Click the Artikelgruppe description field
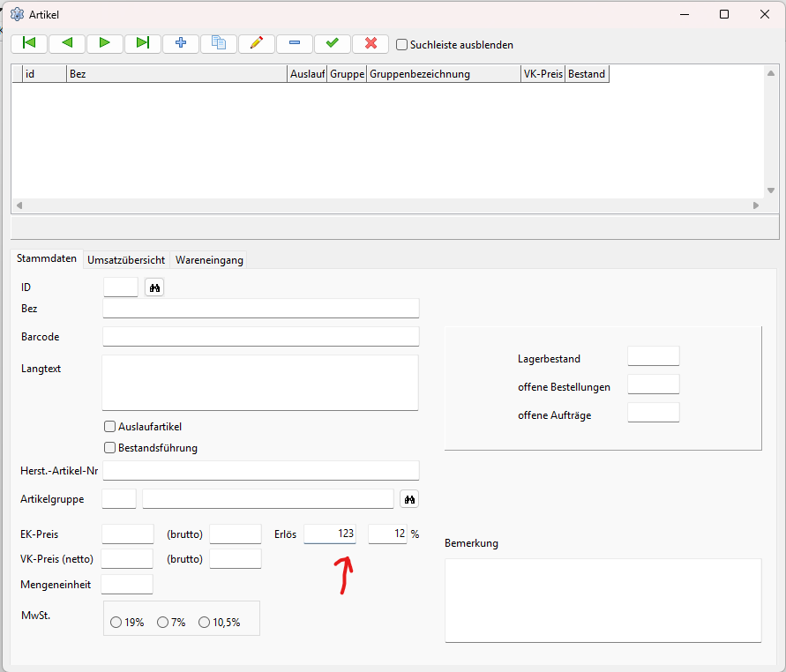Image resolution: width=786 pixels, height=672 pixels. click(x=268, y=499)
